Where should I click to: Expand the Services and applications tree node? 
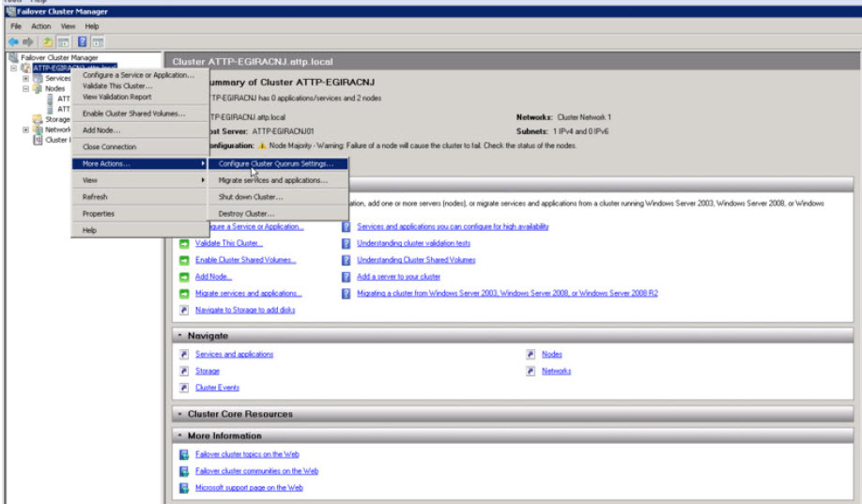pos(25,79)
